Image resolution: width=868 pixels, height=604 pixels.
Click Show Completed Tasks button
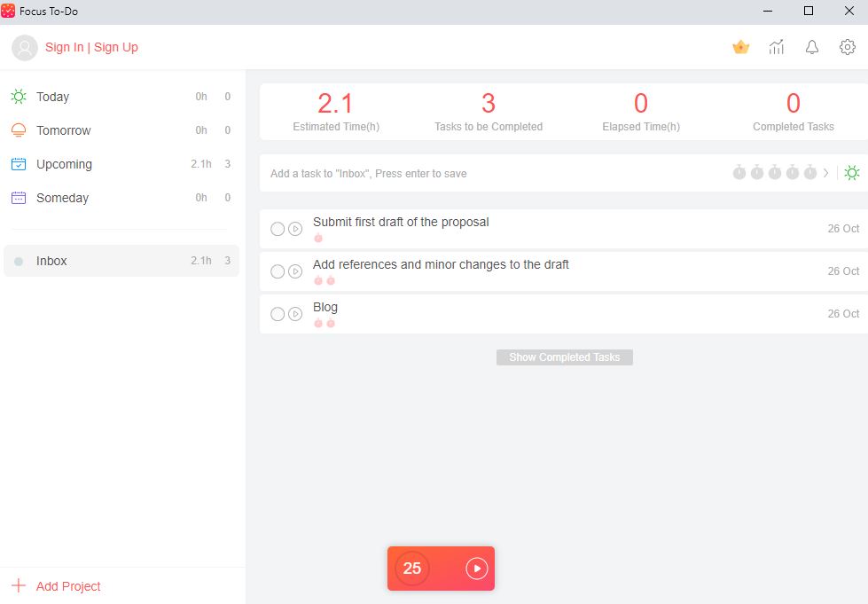tap(565, 357)
